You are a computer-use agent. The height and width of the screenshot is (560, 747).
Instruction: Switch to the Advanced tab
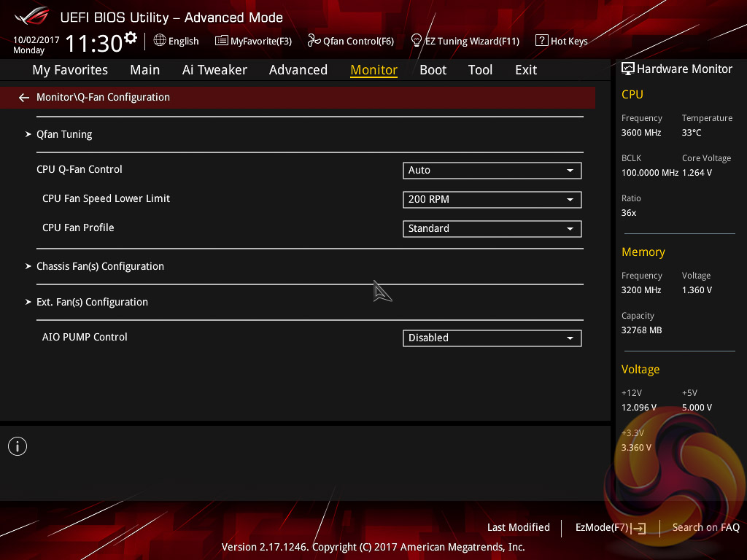[298, 70]
